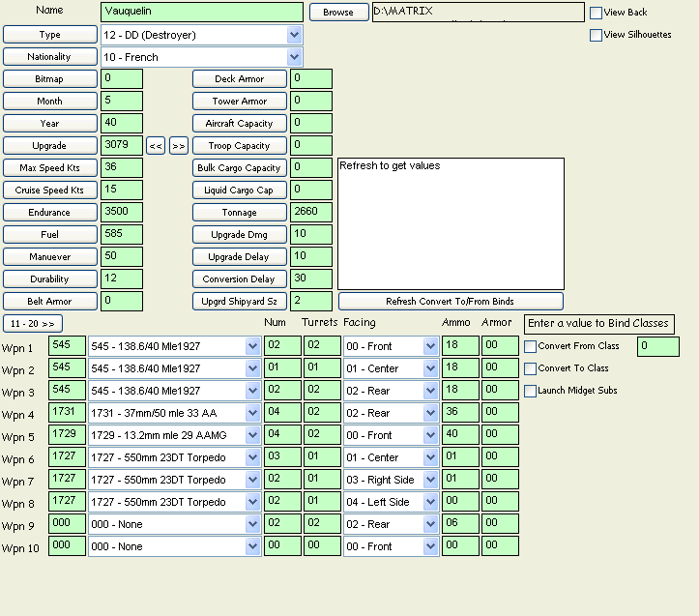Check the Convert From Class box
The image size is (699, 616).
coord(530,346)
